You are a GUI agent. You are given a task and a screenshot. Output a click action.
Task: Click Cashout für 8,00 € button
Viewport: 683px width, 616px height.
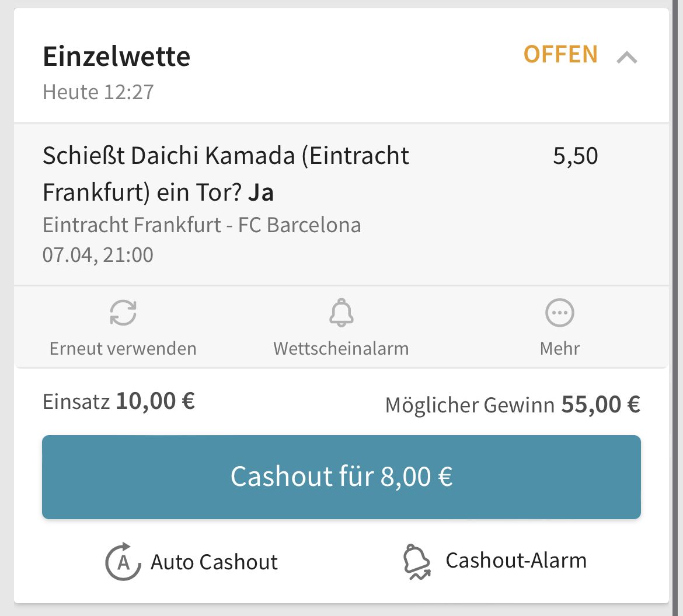[341, 477]
